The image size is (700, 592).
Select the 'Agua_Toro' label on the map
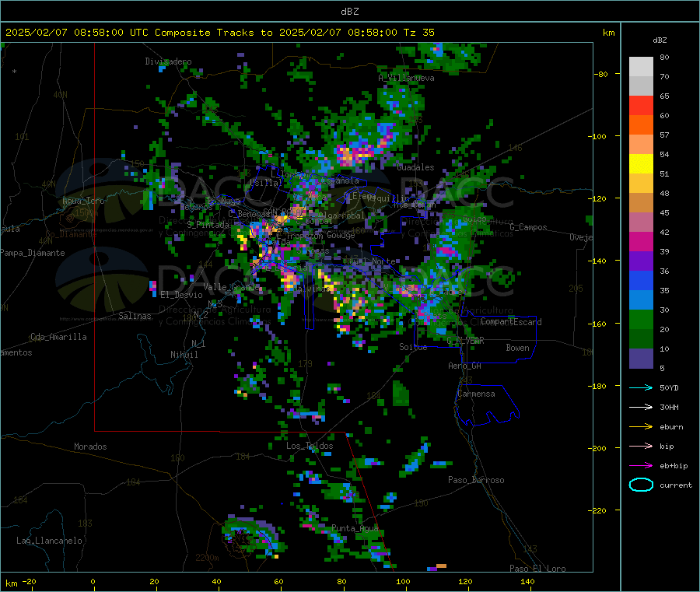tap(83, 201)
